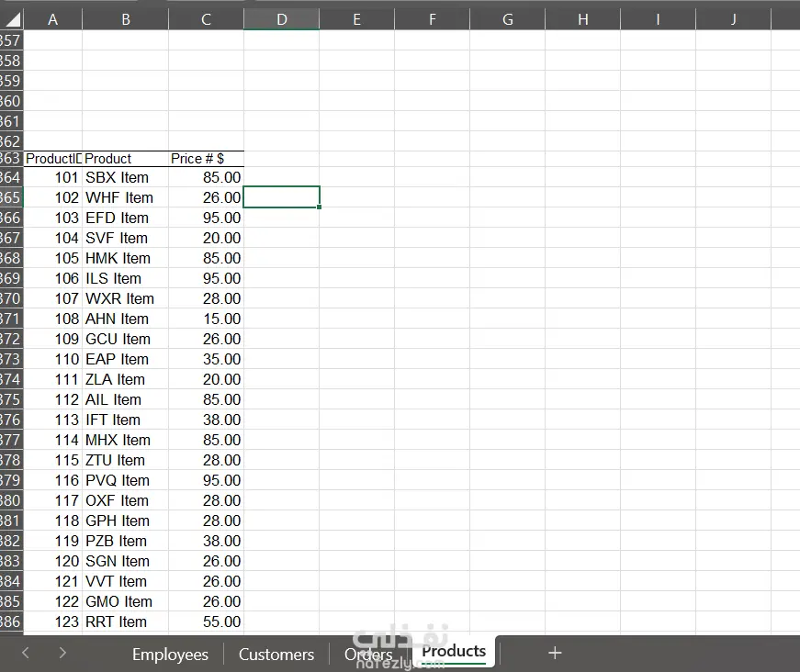Click price 20.00 for SVF Item
Image resolution: width=800 pixels, height=672 pixels.
click(206, 238)
